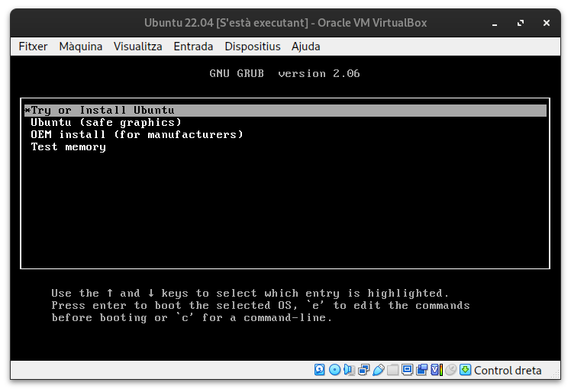Open the network adapter status icon

point(363,370)
